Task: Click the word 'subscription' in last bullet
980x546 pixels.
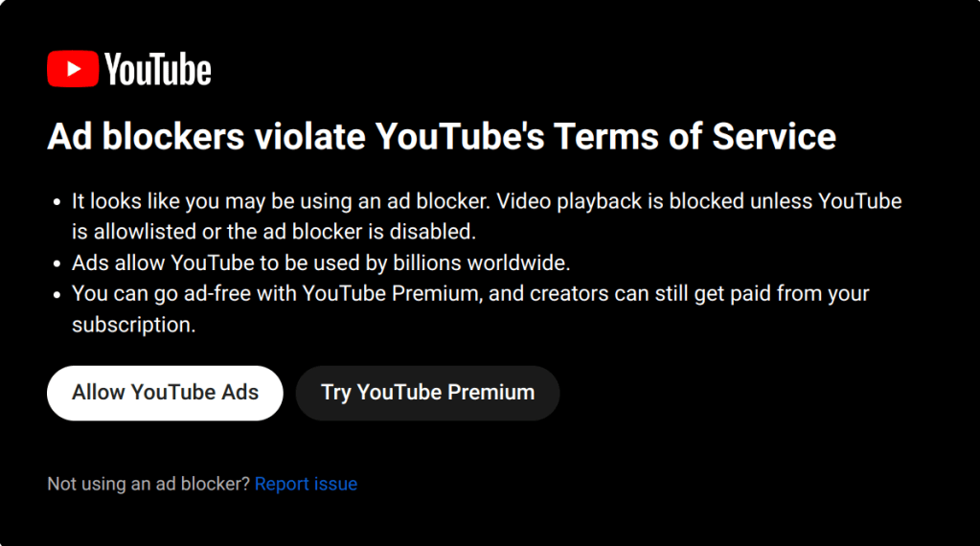Action: click(x=133, y=324)
